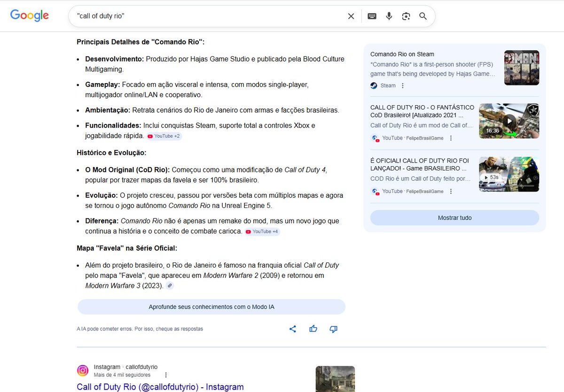Click the "A IA pode cometer erros" disclaimer text
Image resolution: width=564 pixels, height=392 pixels.
(x=140, y=329)
